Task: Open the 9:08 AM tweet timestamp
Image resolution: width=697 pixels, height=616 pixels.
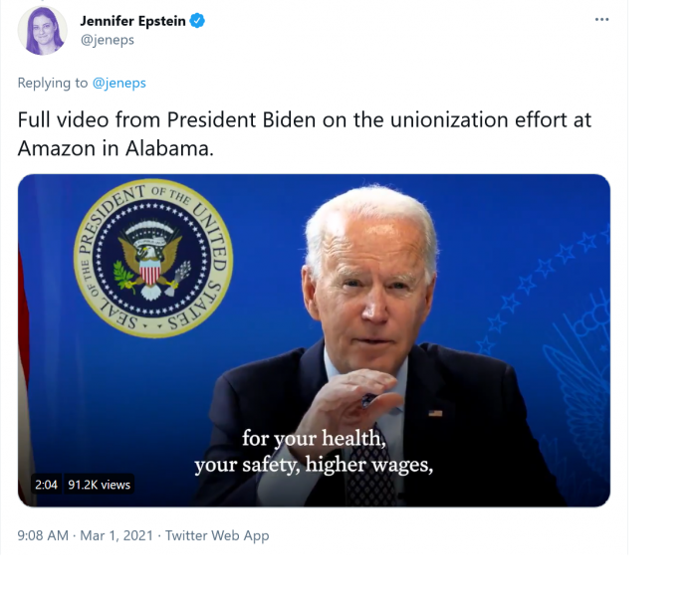Action: [43, 535]
